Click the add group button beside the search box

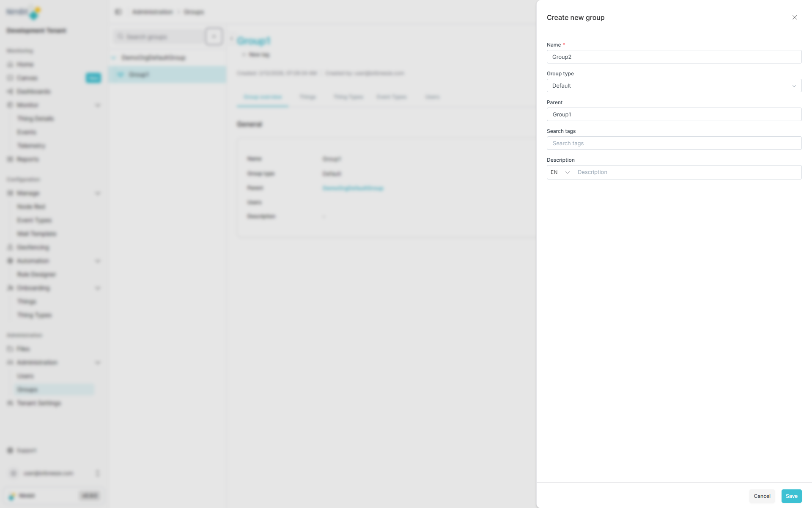214,36
